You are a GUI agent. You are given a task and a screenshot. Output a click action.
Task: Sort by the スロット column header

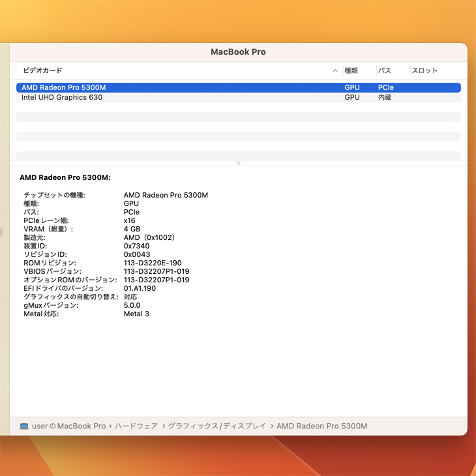424,70
